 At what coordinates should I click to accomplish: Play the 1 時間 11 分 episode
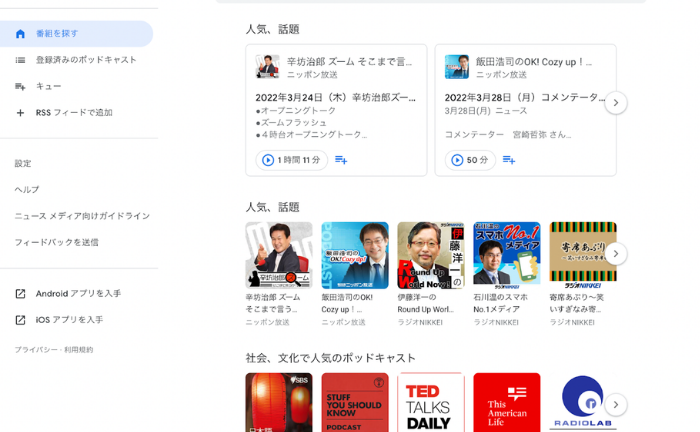(291, 160)
